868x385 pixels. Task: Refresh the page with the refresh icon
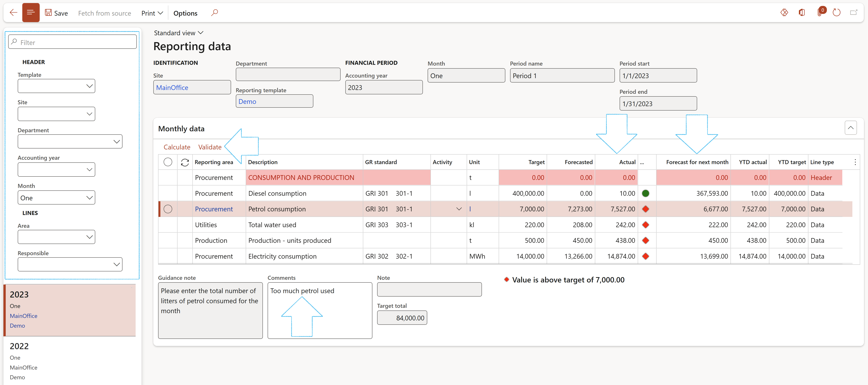click(836, 13)
